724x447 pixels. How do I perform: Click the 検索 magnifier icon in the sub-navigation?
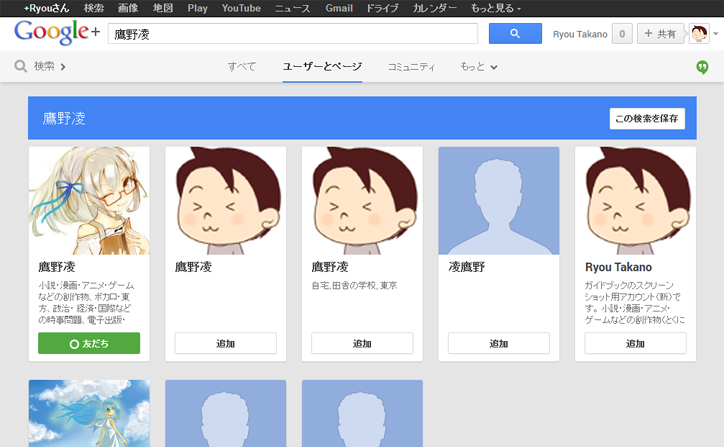20,66
